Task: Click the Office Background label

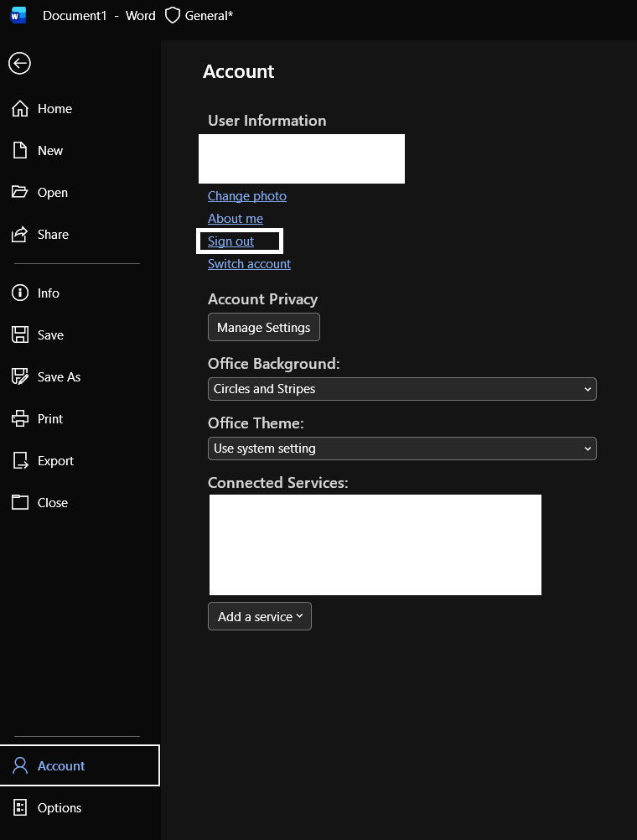Action: click(x=274, y=364)
